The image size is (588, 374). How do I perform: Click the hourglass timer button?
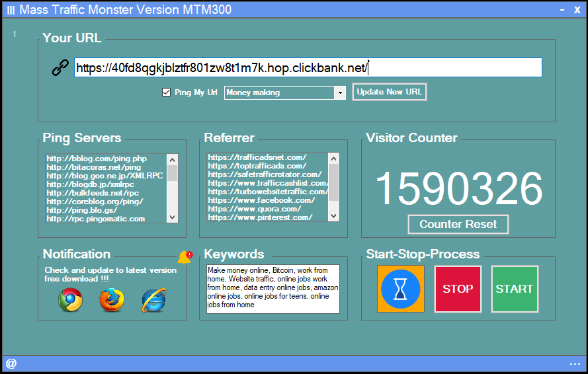401,289
